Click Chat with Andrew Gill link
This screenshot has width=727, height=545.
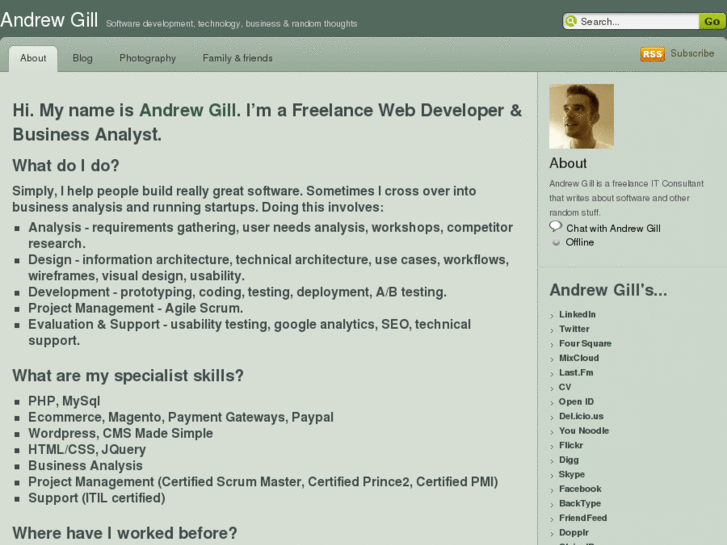[x=613, y=228]
